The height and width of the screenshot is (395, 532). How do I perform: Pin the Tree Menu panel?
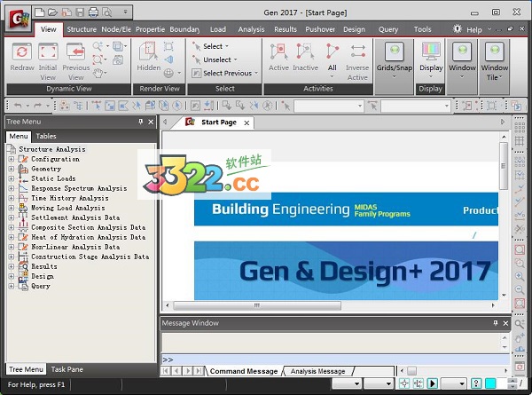click(140, 122)
